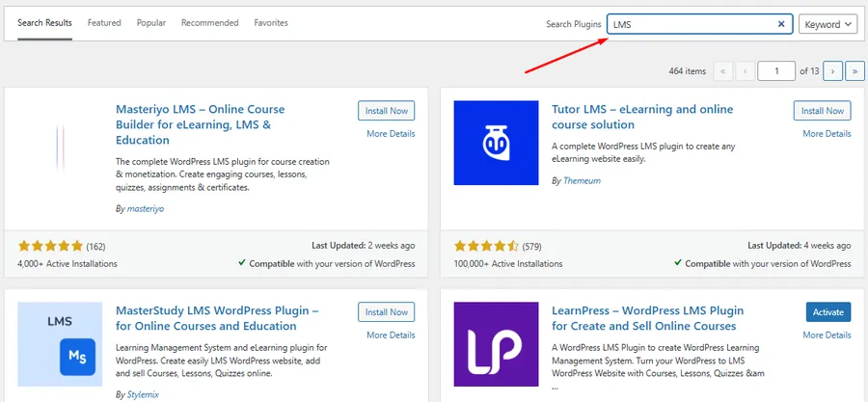Click the Masteriyo LMS plugin thumbnail
Screen dimensions: 868x402
[x=60, y=143]
